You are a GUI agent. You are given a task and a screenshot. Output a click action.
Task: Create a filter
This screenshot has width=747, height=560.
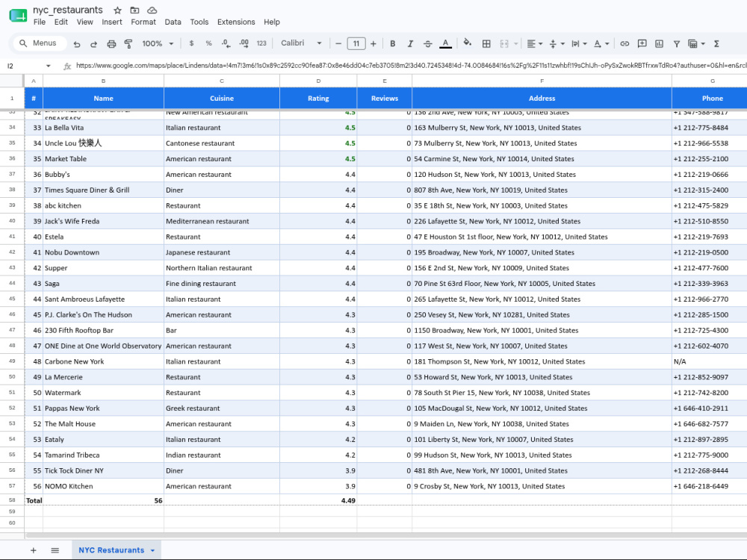tap(677, 43)
